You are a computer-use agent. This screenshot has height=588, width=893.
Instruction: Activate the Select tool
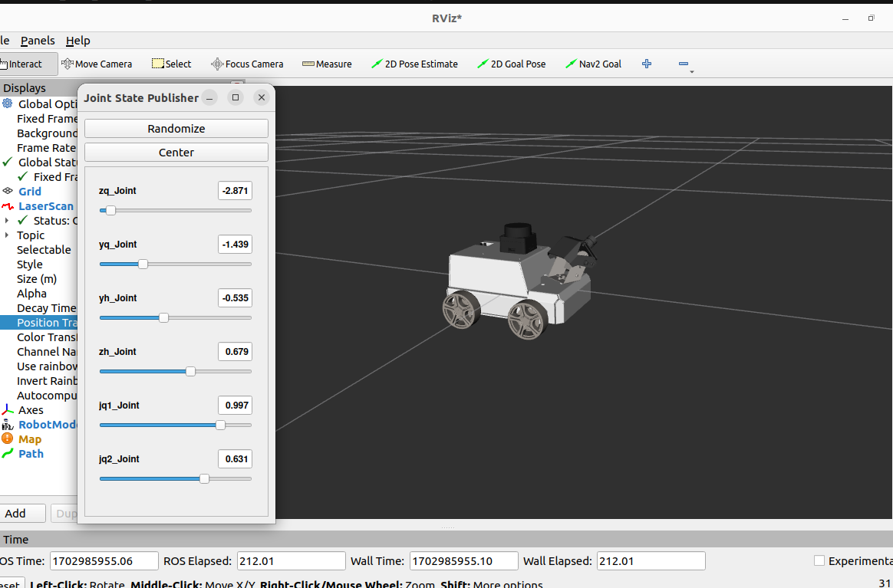coord(171,64)
